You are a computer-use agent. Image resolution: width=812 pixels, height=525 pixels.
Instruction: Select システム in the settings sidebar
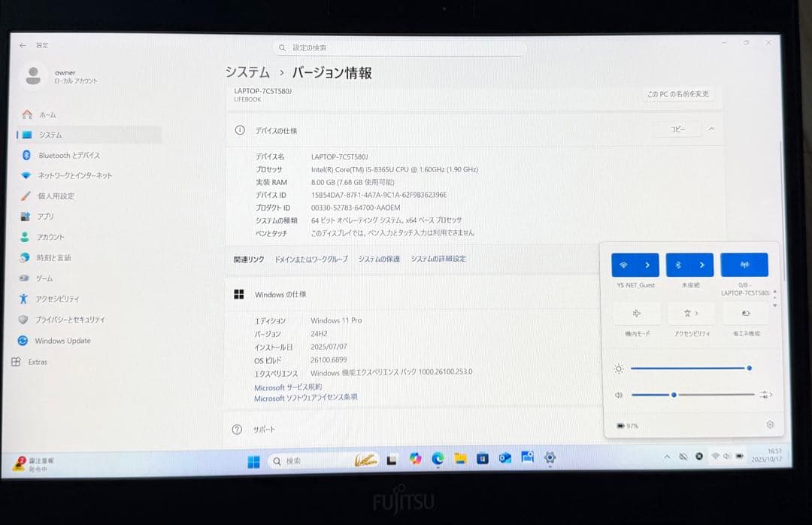tap(50, 135)
